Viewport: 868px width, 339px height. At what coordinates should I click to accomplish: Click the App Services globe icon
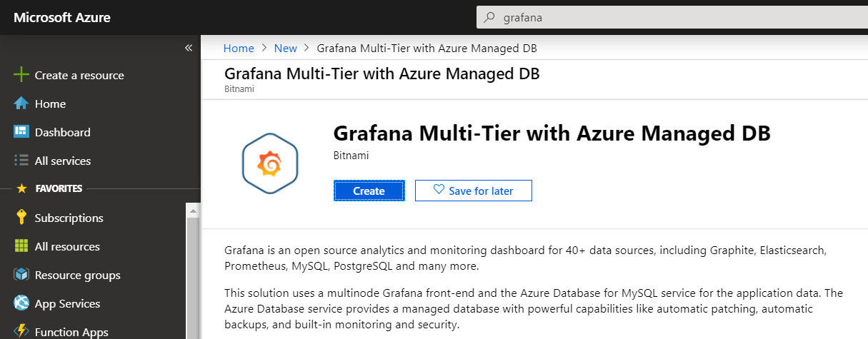coord(21,303)
